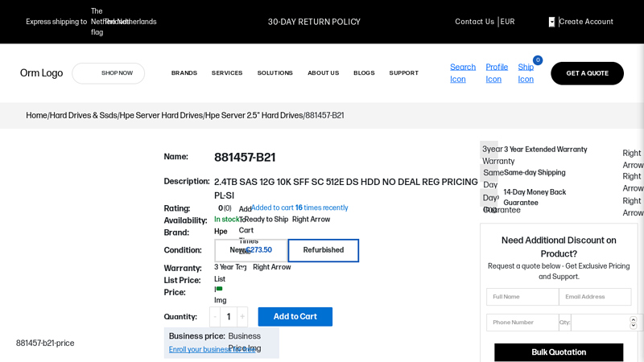
Task: Open the search icon in header
Action: click(x=463, y=73)
